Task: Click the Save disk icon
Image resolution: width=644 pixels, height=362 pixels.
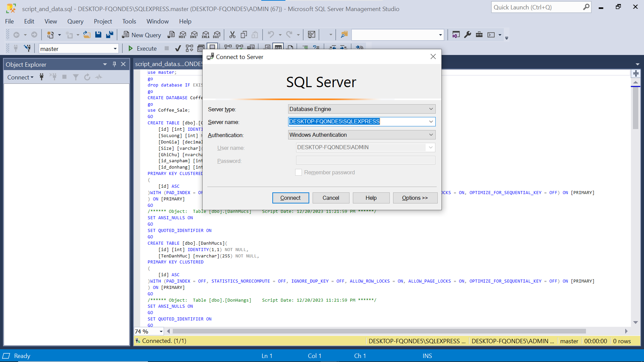Action: pos(98,35)
